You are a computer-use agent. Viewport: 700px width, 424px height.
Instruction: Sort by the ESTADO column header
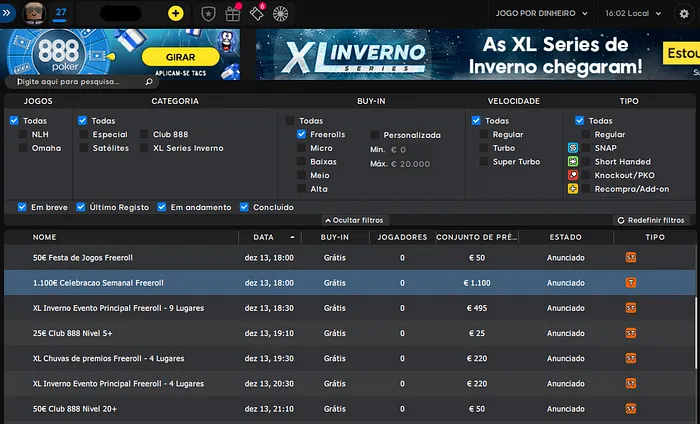click(565, 237)
